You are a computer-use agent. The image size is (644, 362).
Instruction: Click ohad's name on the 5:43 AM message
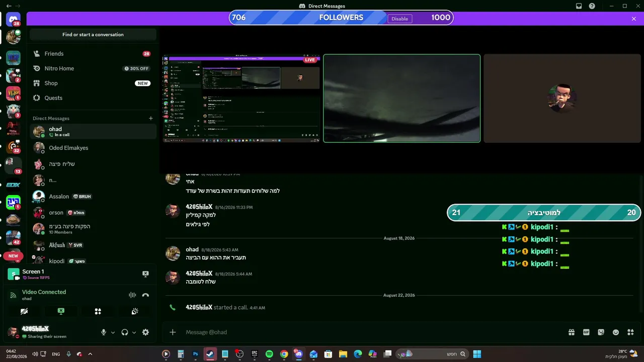[192, 249]
